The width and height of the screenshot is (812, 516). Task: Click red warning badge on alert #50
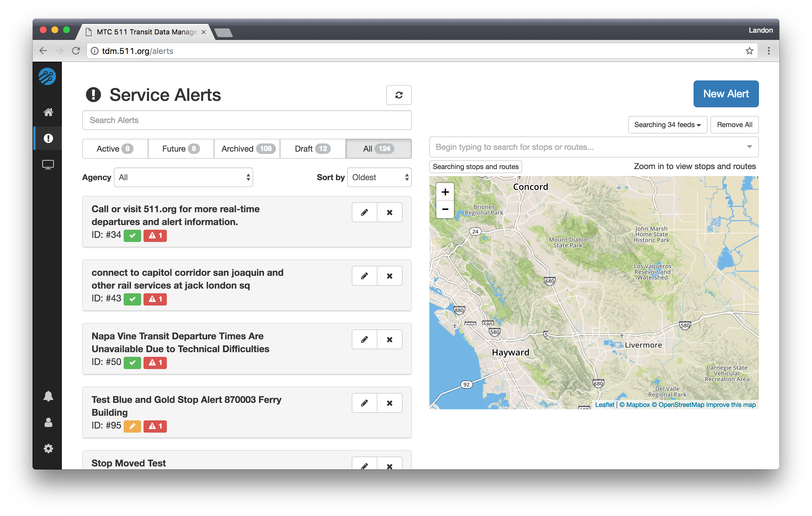click(155, 363)
